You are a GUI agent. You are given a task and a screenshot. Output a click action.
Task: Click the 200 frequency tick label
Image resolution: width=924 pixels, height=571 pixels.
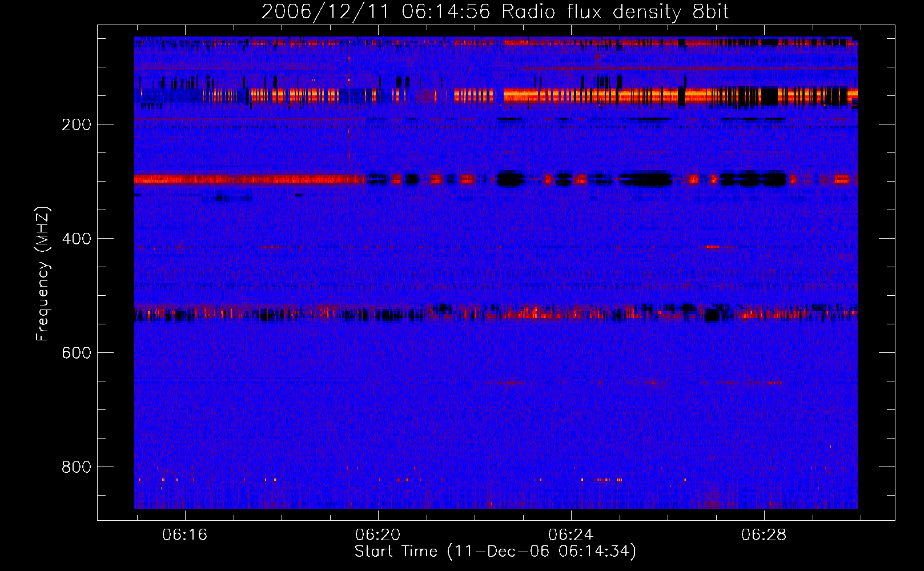76,124
